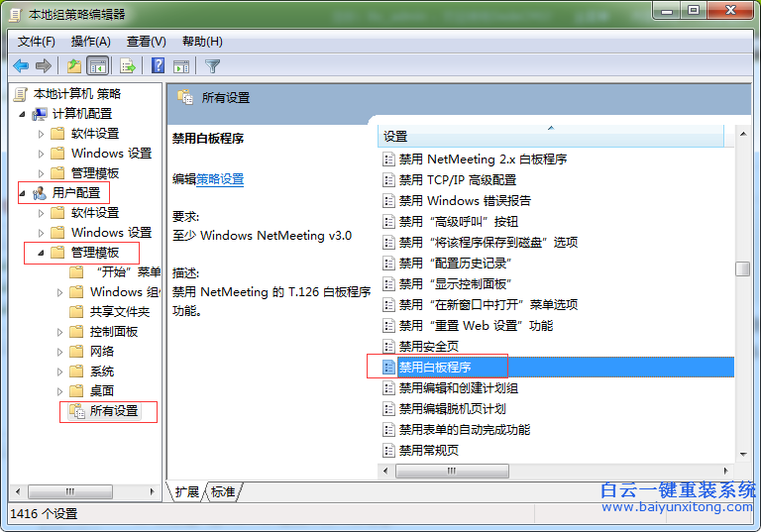Toggle the show/hide console tree icon

tap(97, 65)
